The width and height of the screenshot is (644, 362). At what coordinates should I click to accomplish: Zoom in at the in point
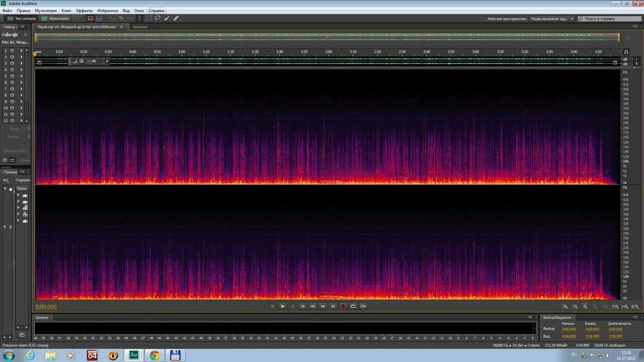[x=615, y=307]
